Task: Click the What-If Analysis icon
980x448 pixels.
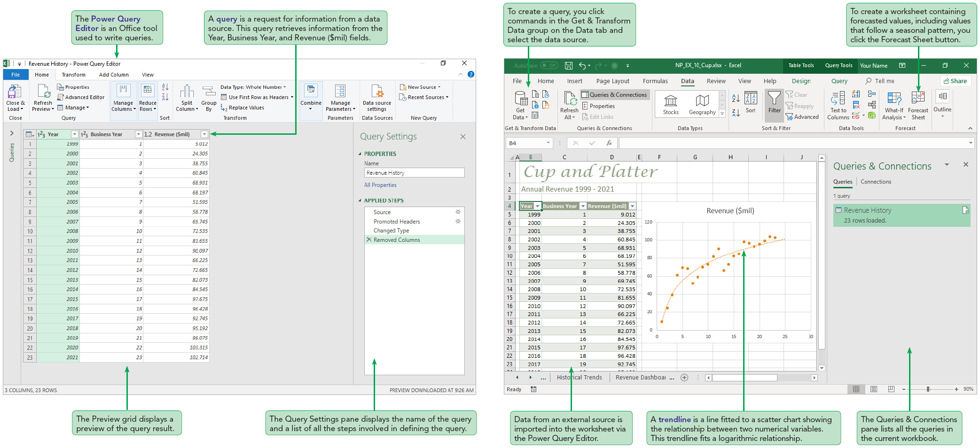Action: tap(894, 98)
